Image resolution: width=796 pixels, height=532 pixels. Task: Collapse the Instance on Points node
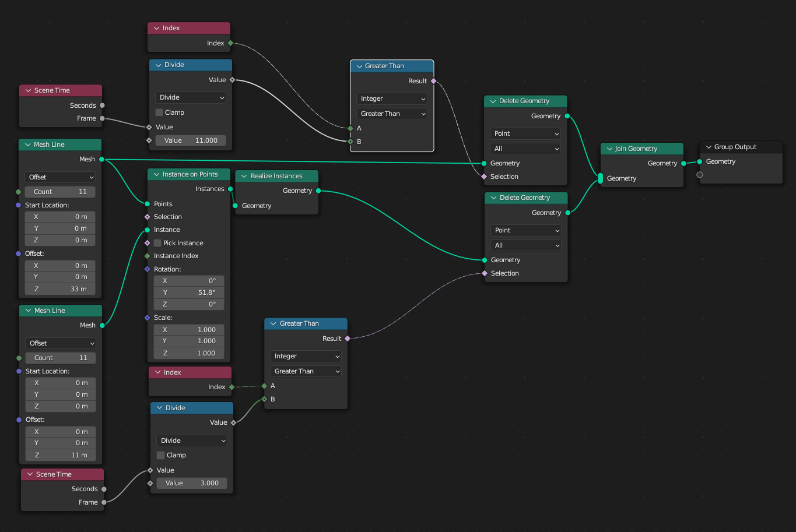[156, 174]
